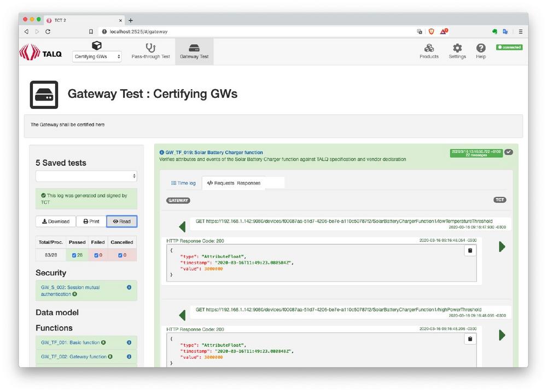The image size is (547, 392).
Task: Reload the browser page
Action: click(x=48, y=31)
